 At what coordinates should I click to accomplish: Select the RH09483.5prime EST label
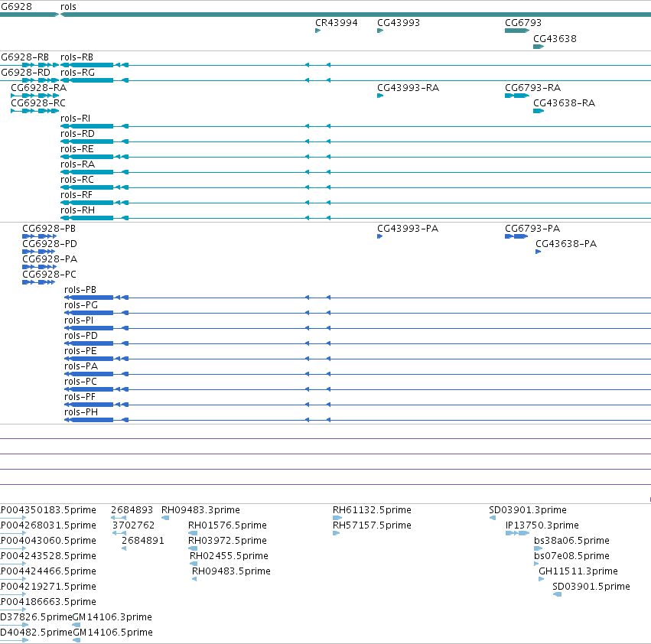coord(231,572)
